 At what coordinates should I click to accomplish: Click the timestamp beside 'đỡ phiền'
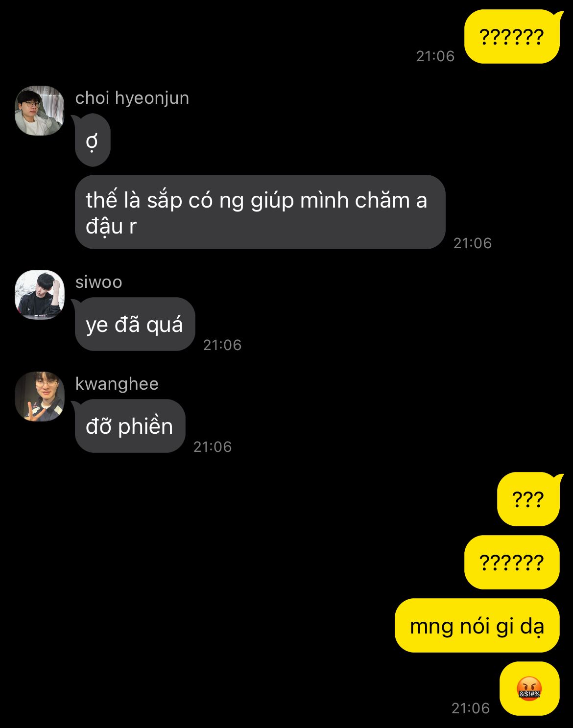tap(213, 447)
